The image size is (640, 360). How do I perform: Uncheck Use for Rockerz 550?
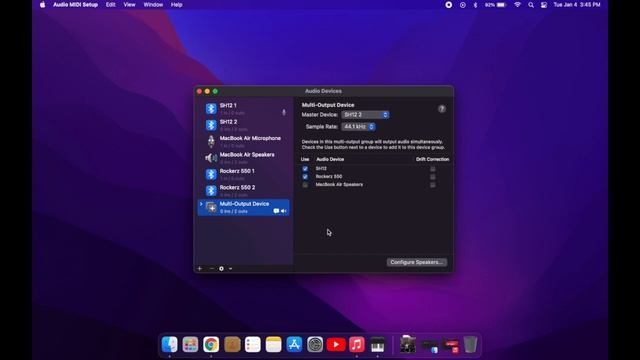pyautogui.click(x=305, y=177)
